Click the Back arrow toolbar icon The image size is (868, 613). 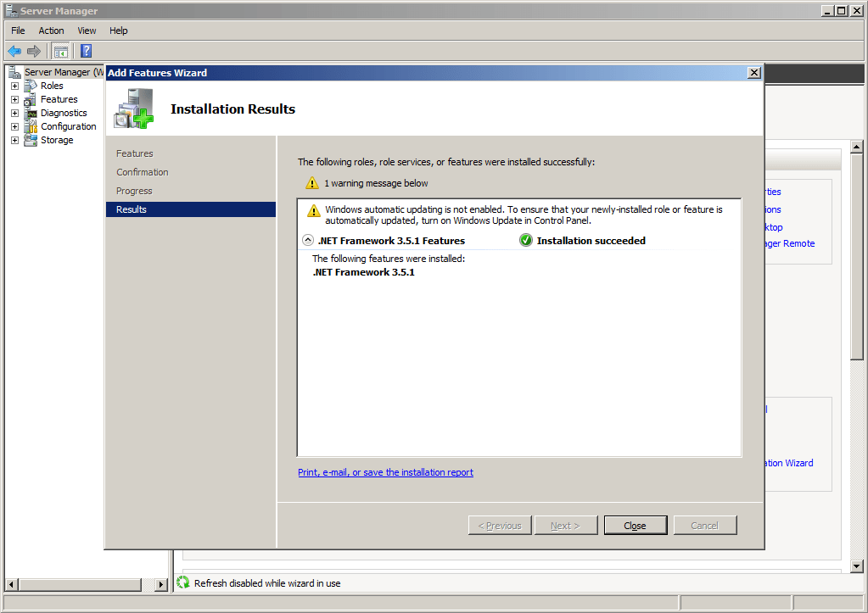14,51
